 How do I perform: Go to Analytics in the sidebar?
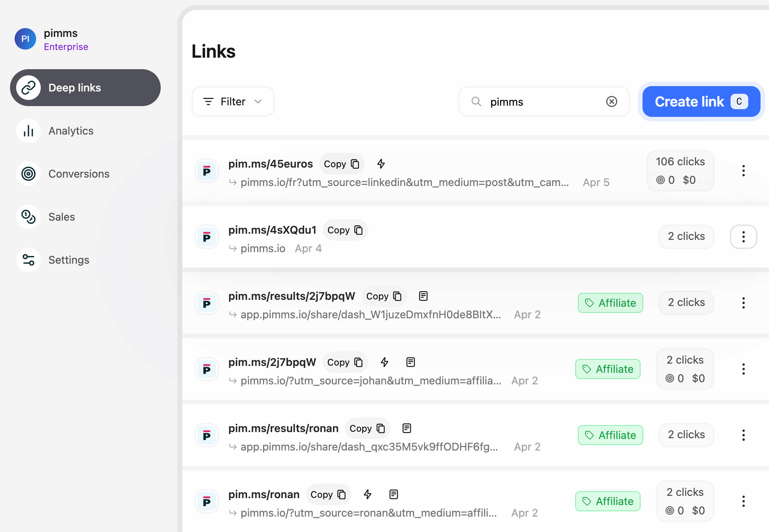tap(71, 131)
